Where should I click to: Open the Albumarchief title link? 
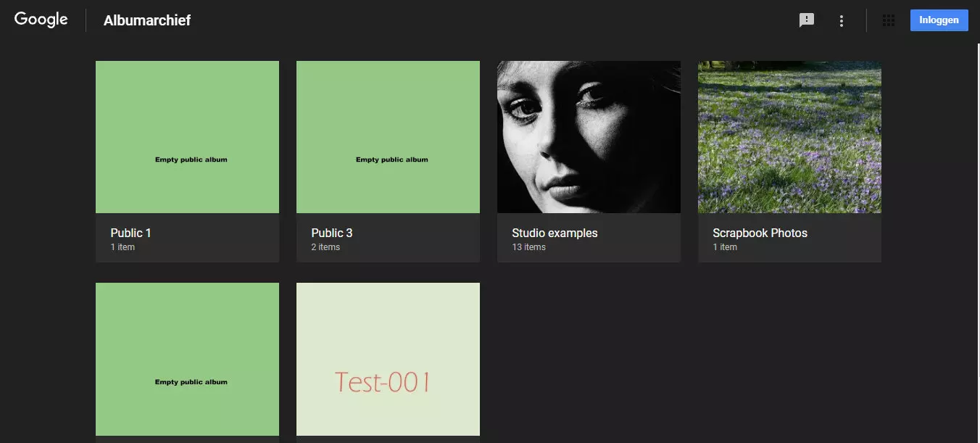(x=147, y=20)
